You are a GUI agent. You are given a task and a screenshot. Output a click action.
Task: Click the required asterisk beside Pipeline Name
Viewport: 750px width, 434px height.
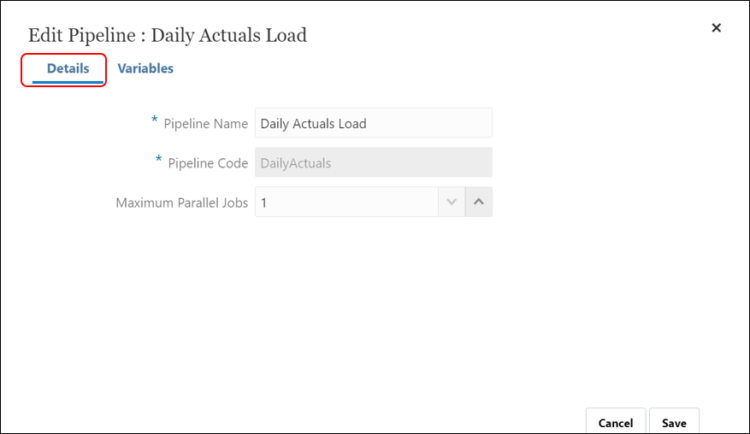[x=154, y=122]
